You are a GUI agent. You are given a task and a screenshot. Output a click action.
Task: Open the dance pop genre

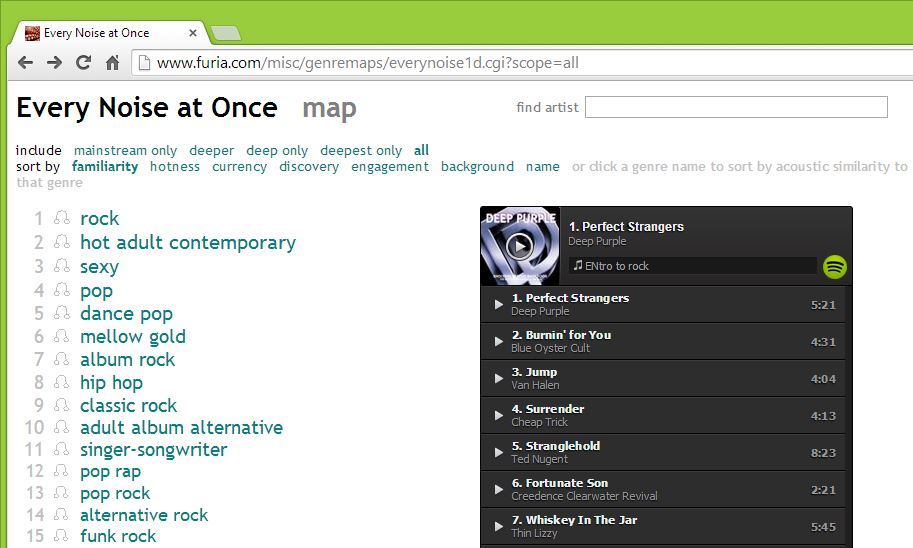tap(126, 314)
